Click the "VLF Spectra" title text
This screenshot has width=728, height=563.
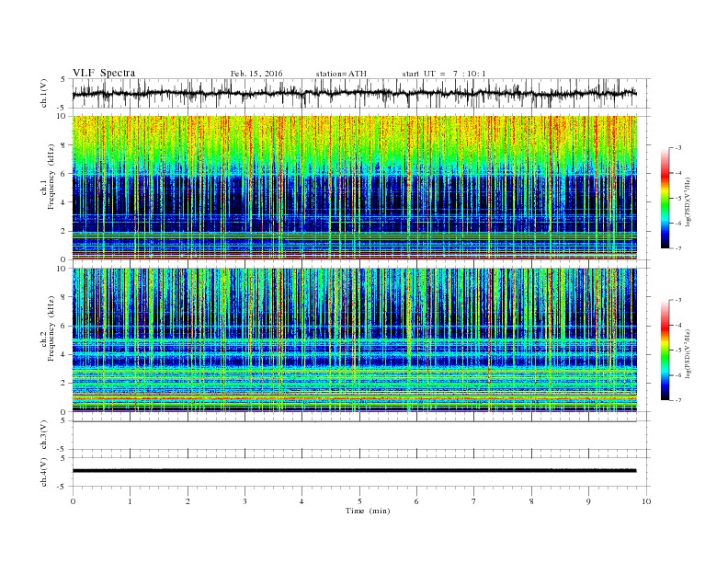[x=104, y=73]
